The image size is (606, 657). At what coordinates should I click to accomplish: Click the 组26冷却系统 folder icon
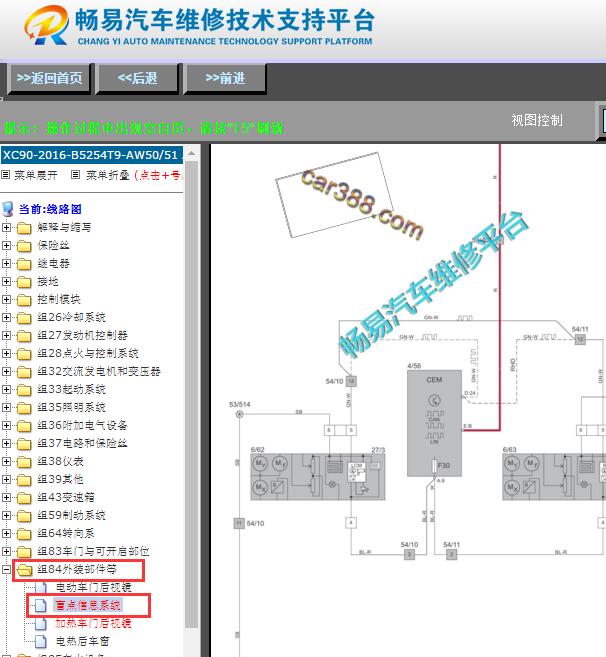click(x=24, y=318)
